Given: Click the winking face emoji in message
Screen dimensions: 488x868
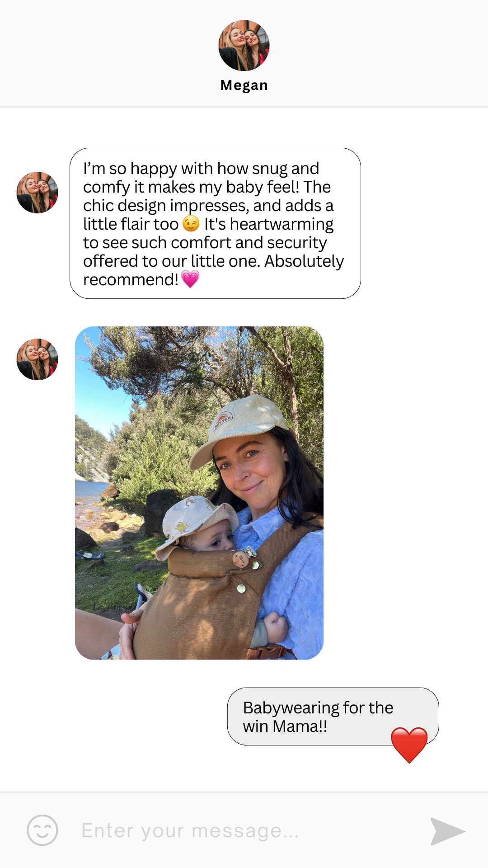Looking at the screenshot, I should tap(191, 223).
